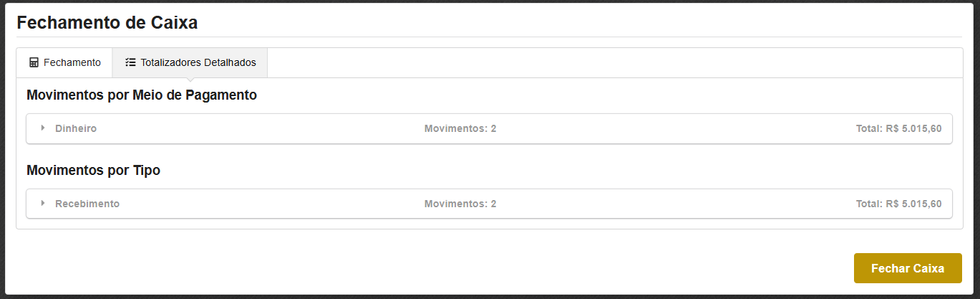The width and height of the screenshot is (980, 299).
Task: Expand the Recebimento row arrow
Action: tap(43, 204)
